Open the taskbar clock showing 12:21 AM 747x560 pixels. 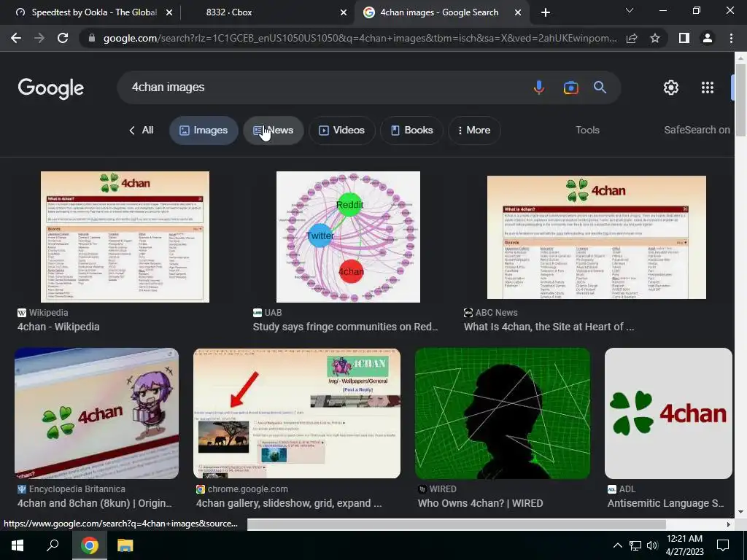click(x=684, y=545)
